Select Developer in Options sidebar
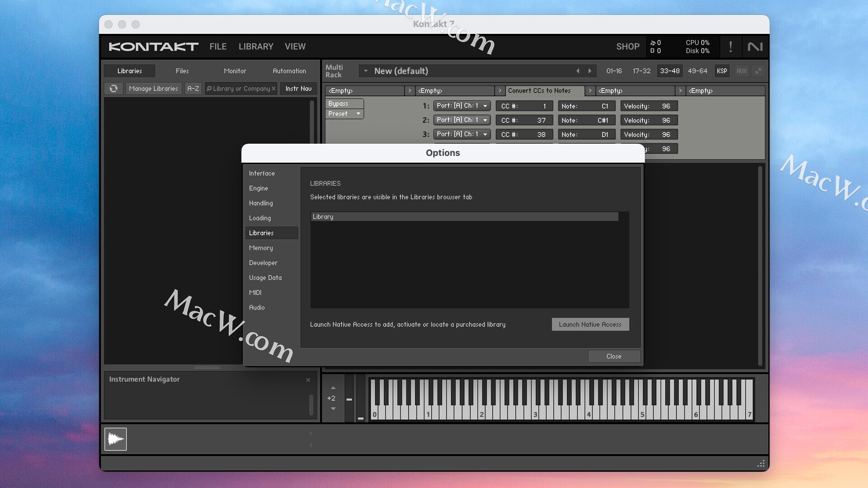868x488 pixels. pos(263,263)
